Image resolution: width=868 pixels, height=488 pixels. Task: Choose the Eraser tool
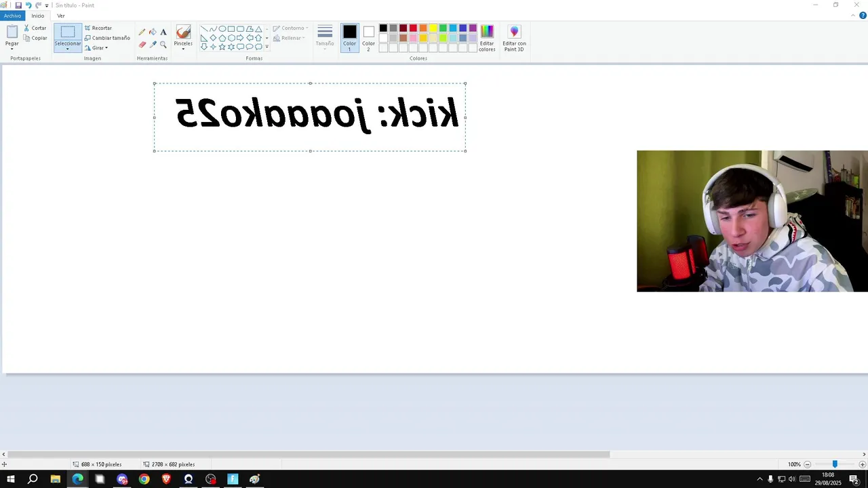tap(142, 45)
